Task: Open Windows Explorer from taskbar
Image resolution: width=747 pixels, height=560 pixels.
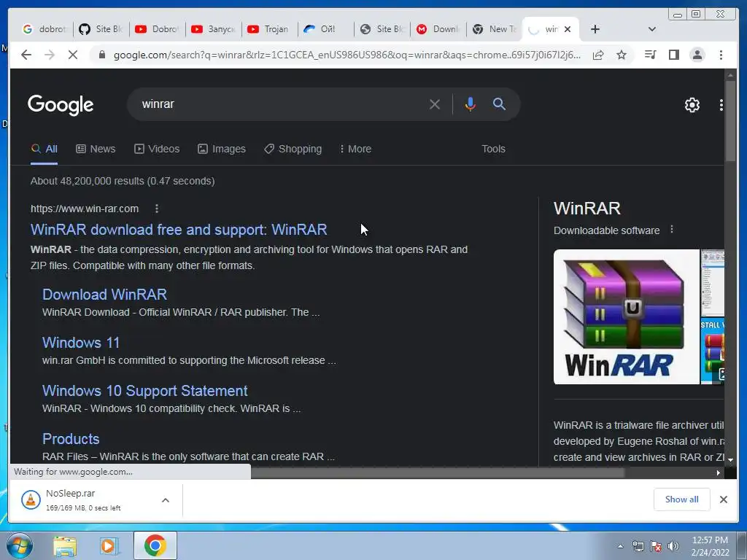Action: pos(65,545)
